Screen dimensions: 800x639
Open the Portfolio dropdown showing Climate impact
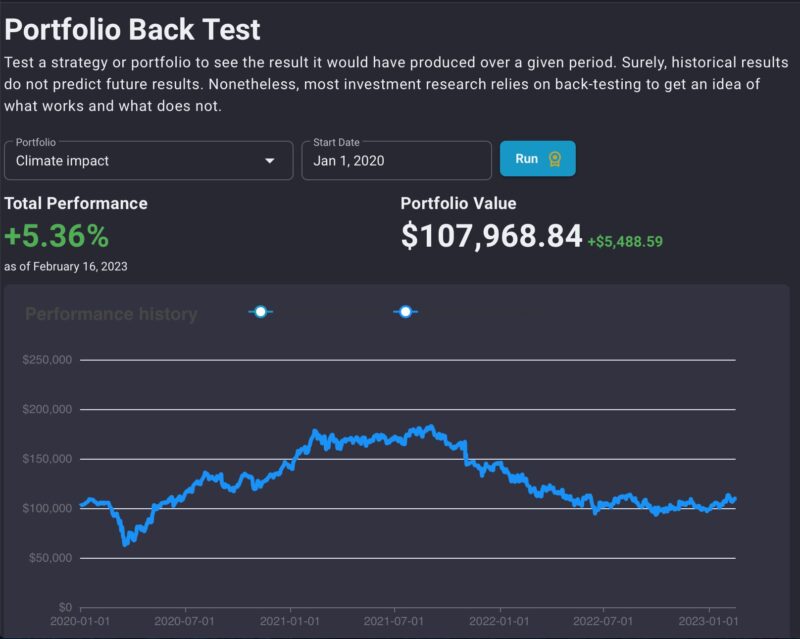pos(148,160)
